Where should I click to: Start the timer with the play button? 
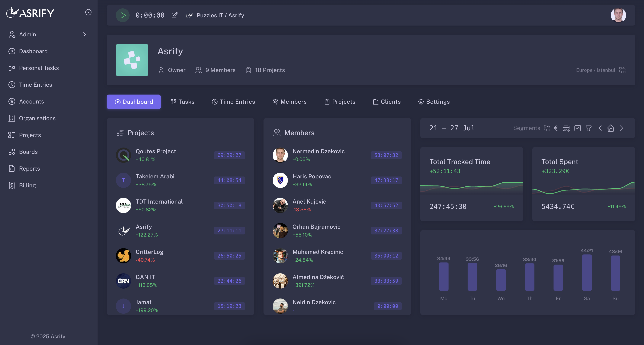click(123, 15)
